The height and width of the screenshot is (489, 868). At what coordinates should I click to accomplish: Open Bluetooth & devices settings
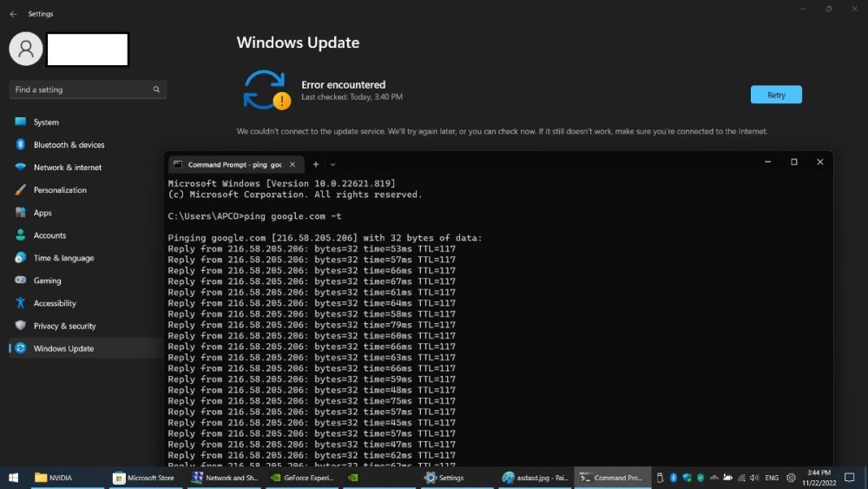[86, 144]
